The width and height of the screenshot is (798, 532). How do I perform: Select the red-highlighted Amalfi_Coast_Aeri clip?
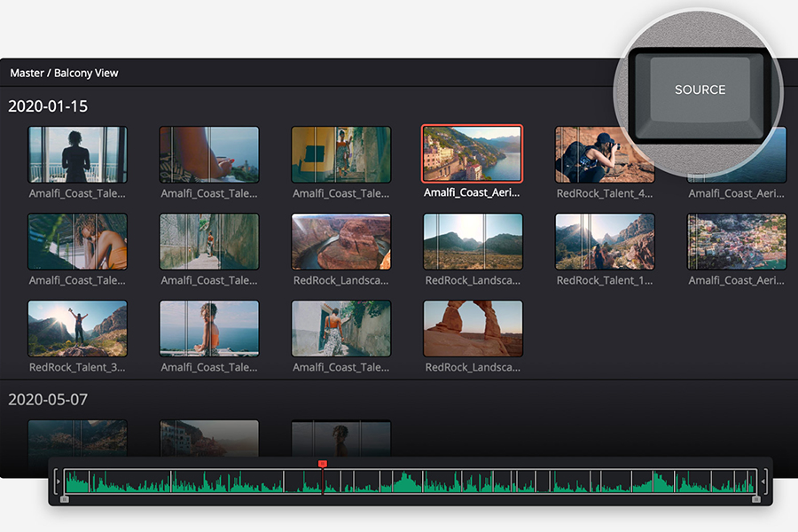[473, 153]
